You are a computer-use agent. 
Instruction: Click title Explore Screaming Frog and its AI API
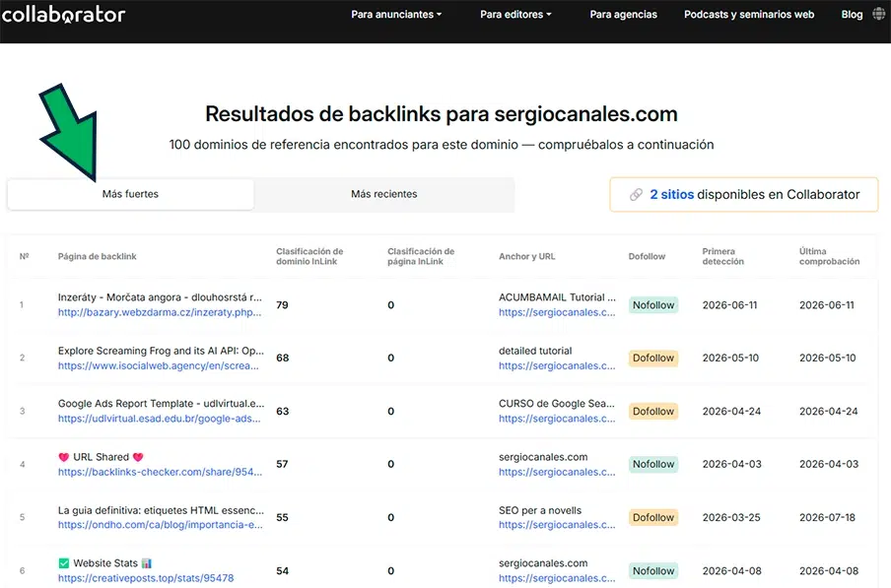click(161, 351)
